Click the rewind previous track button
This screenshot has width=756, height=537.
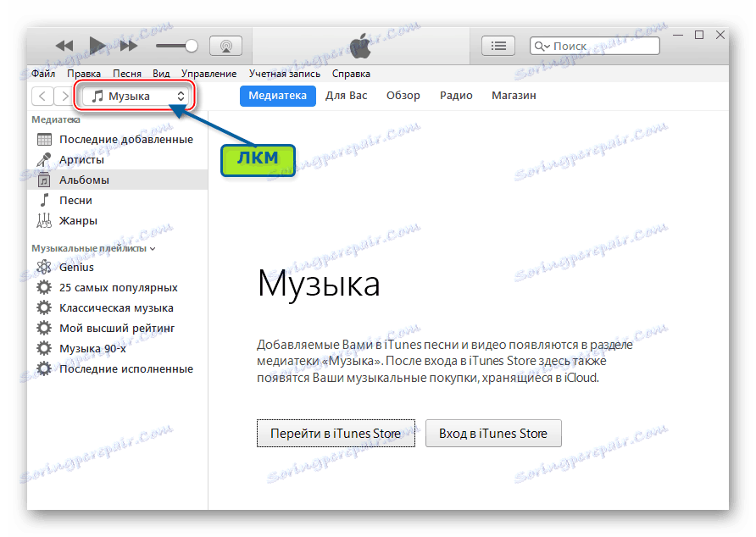(64, 46)
